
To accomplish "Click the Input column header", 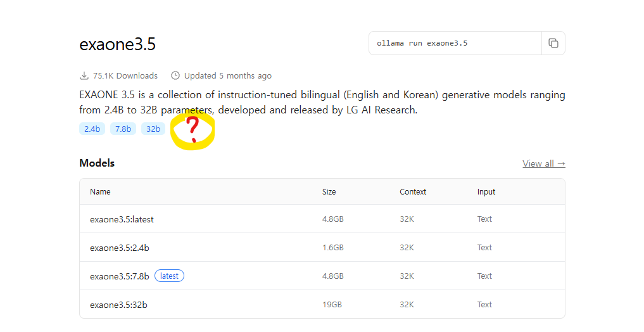I will [x=486, y=192].
